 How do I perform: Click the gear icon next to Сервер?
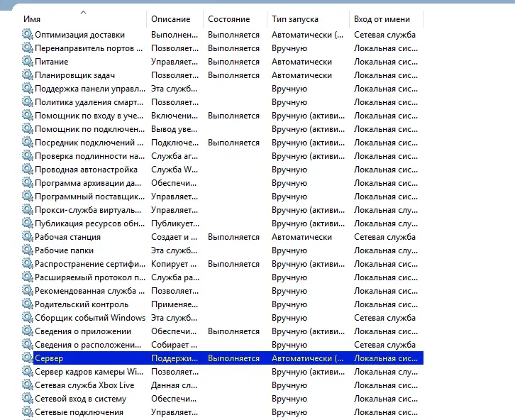pos(28,358)
